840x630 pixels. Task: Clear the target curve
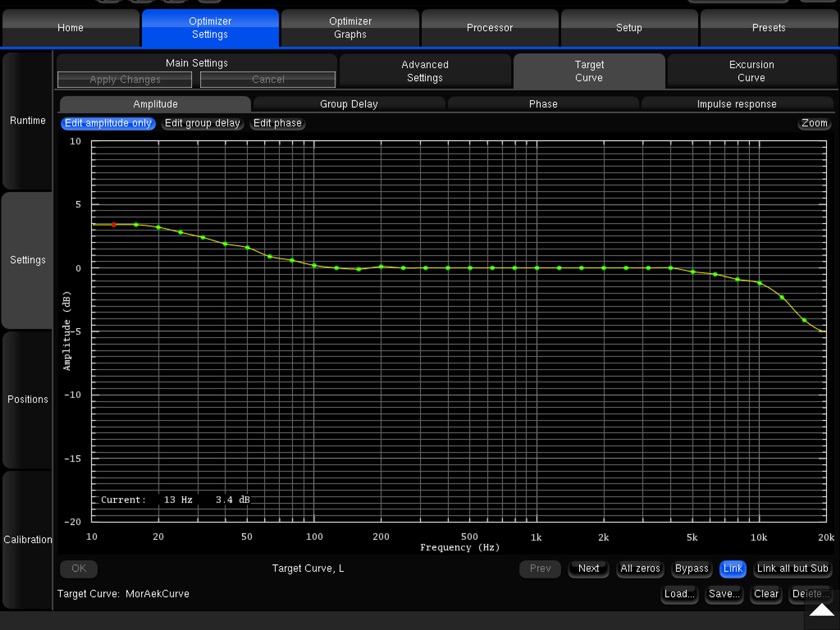[x=766, y=594]
